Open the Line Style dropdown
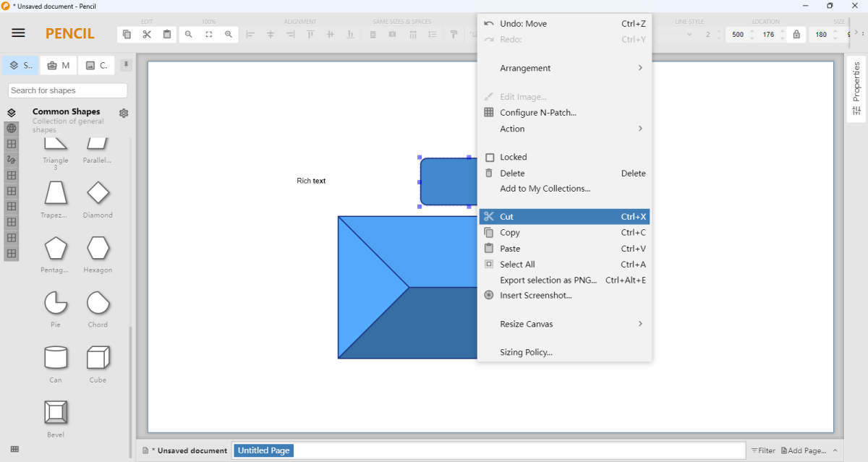The width and height of the screenshot is (868, 462). tap(689, 34)
